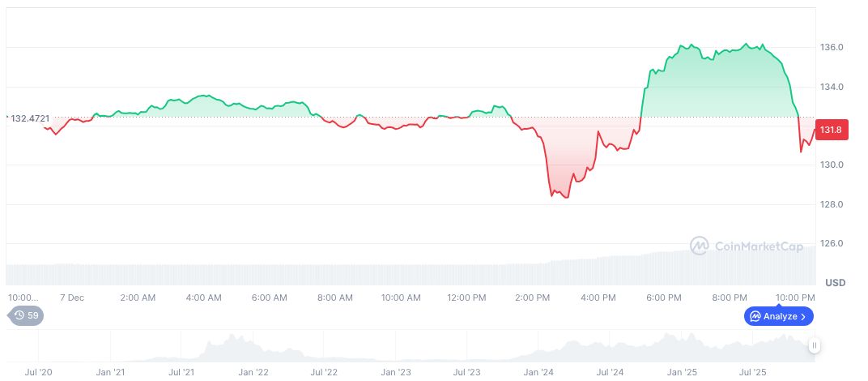Click the chat icon inside Analyze button
This screenshot has height=381, width=868.
tap(755, 316)
